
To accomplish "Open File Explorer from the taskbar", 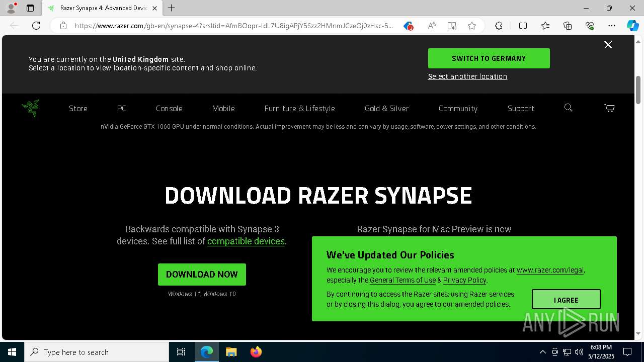I will pos(231,352).
